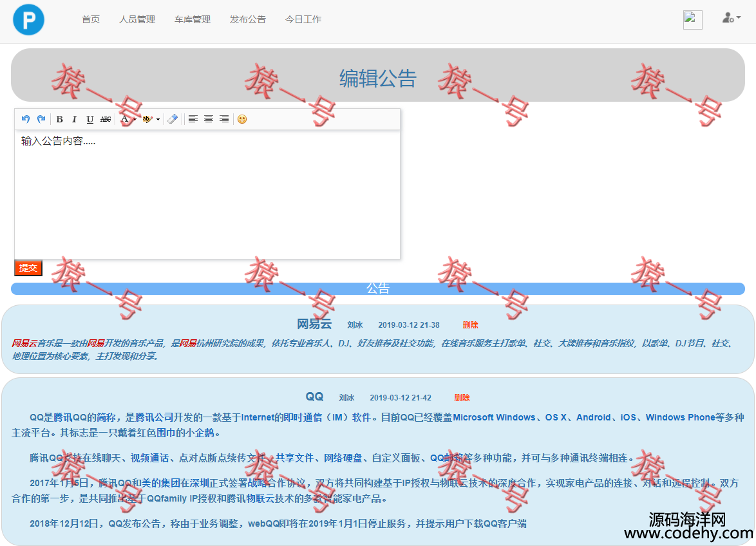Viewport: 756px width, 546px height.
Task: Open the font color dropdown arrow
Action: pyautogui.click(x=135, y=120)
